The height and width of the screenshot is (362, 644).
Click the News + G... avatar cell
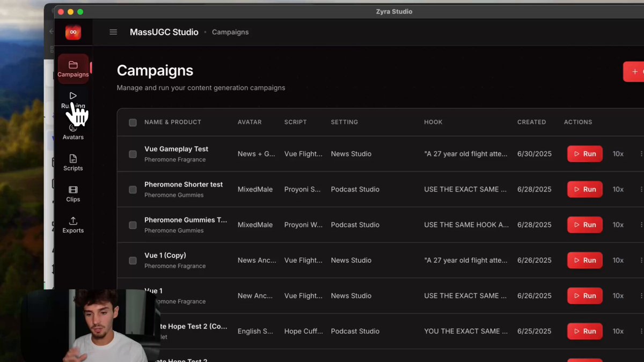coord(257,154)
